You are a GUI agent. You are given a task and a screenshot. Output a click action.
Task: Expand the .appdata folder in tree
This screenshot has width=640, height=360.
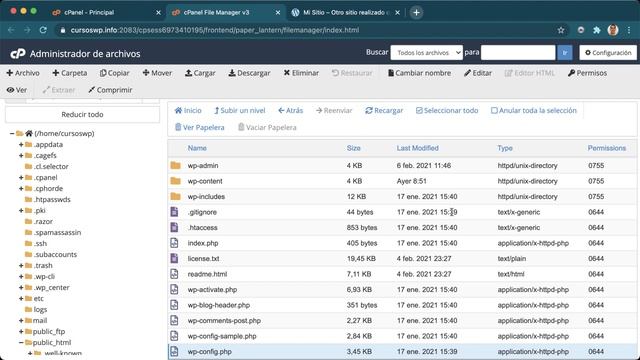21,144
